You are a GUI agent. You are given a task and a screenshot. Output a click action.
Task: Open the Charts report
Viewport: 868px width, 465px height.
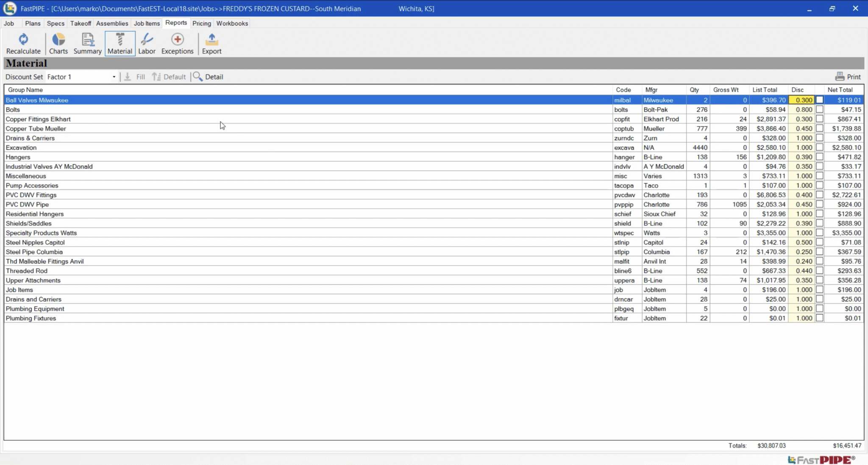58,44
